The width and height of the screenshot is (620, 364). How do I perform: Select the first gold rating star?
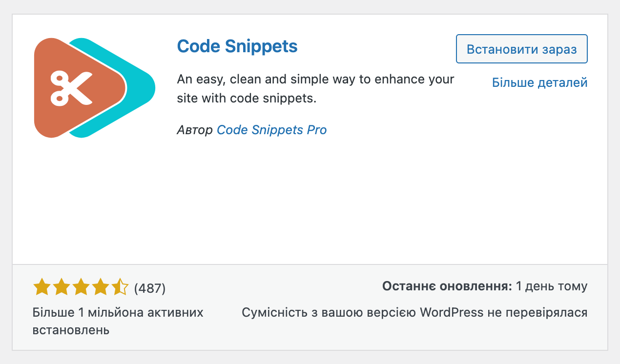(41, 287)
